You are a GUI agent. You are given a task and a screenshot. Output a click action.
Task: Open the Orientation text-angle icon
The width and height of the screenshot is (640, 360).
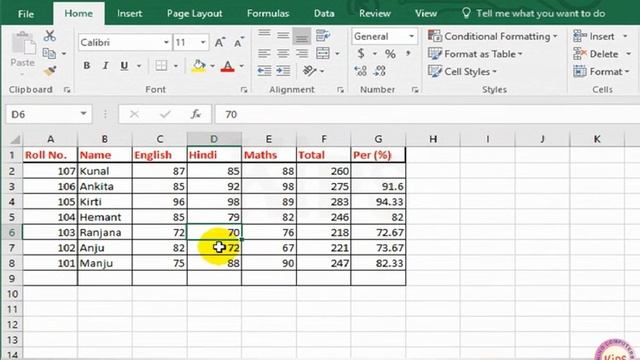point(310,71)
